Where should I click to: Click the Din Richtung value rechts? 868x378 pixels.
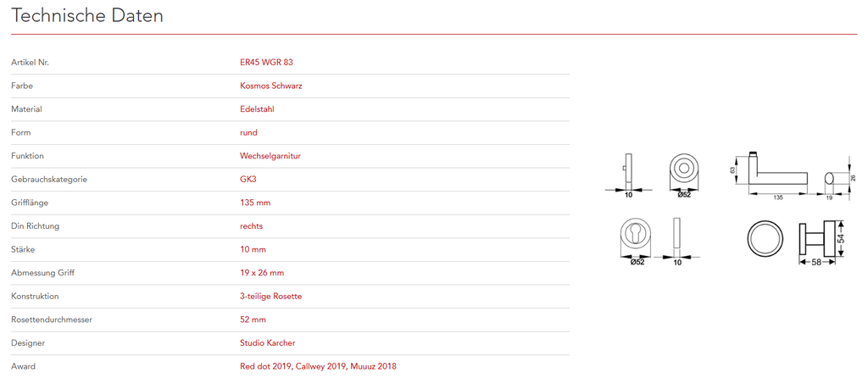pos(251,226)
